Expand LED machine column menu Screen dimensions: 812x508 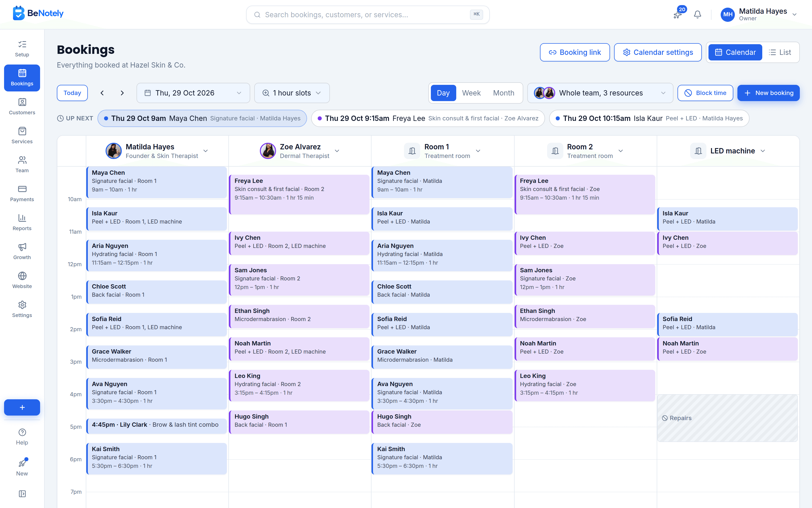click(x=763, y=151)
